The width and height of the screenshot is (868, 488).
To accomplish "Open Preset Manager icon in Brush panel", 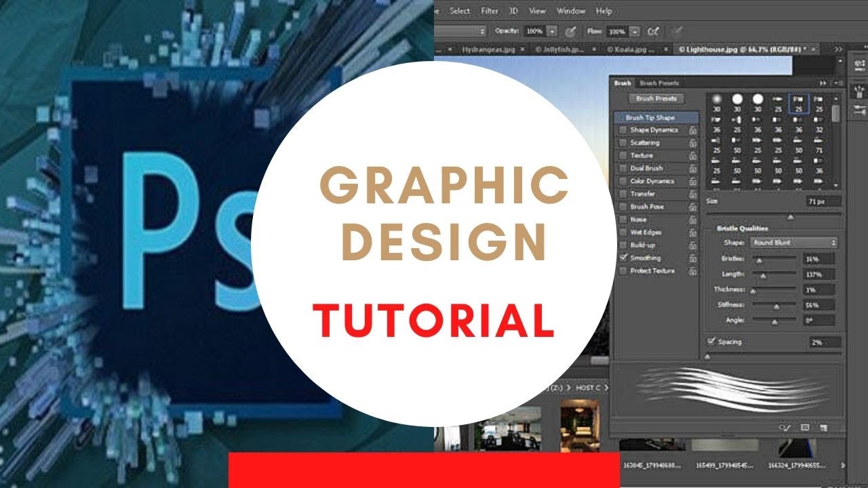I will 805,428.
